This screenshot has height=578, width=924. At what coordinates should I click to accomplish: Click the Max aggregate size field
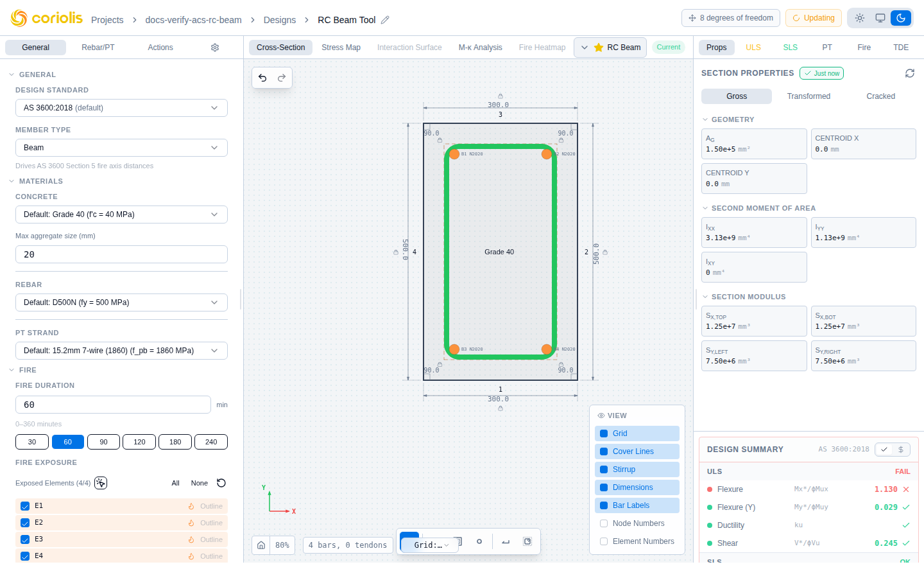pos(121,254)
